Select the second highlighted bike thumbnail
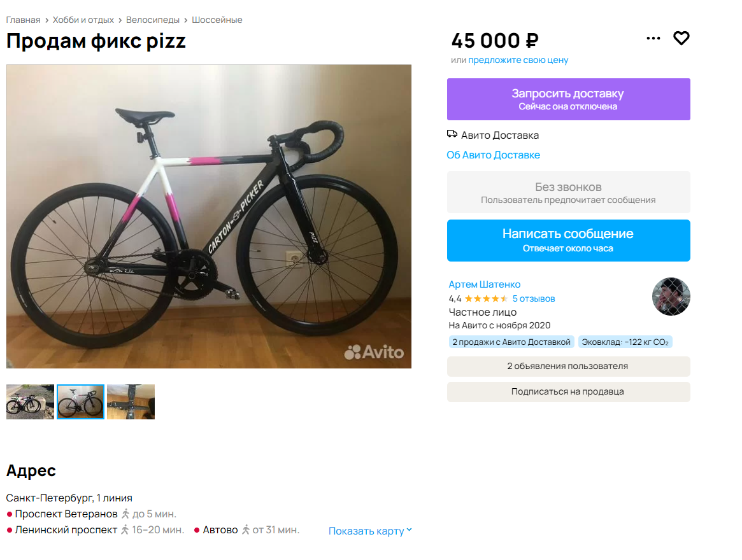 pyautogui.click(x=80, y=402)
